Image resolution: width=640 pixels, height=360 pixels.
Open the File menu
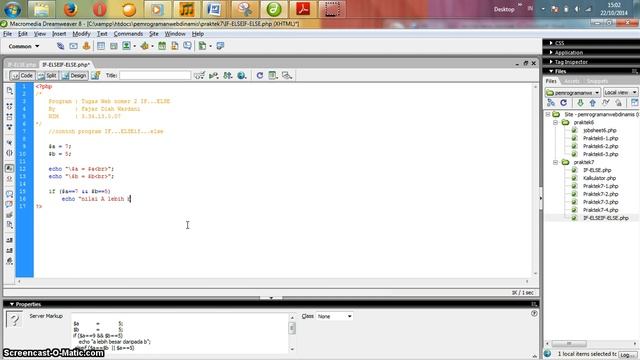(x=7, y=34)
